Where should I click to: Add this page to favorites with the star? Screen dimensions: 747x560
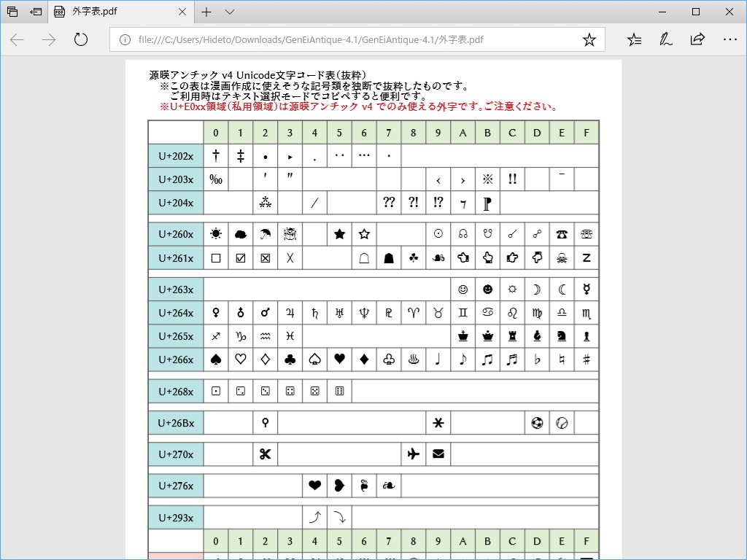point(589,39)
